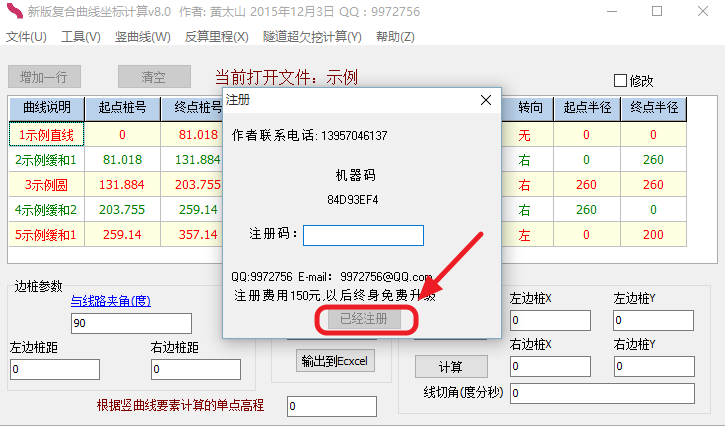The image size is (725, 426).
Task: Click the 131.884 start station in row 3
Action: click(x=123, y=185)
